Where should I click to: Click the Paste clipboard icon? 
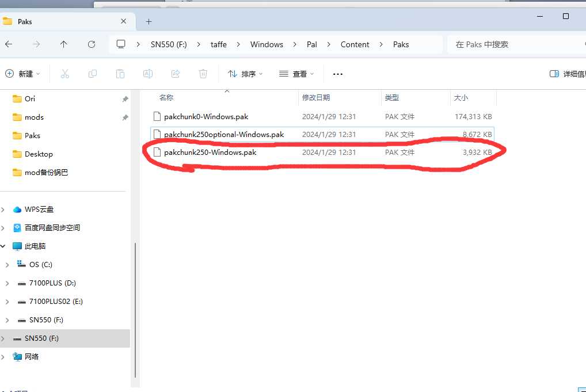pos(120,74)
